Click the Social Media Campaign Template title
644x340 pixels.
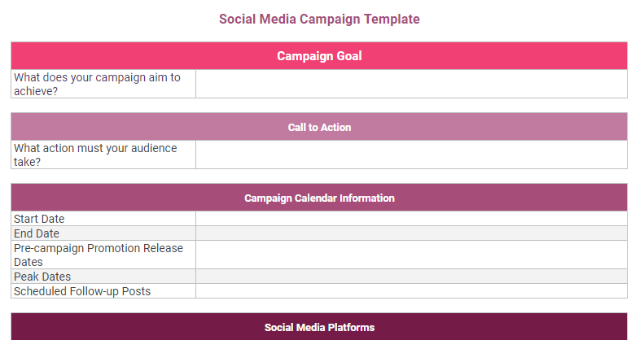click(x=319, y=19)
